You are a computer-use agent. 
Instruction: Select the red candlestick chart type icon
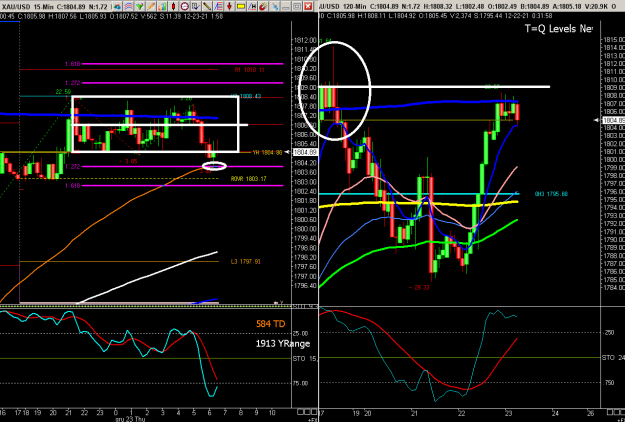tap(173, 6)
